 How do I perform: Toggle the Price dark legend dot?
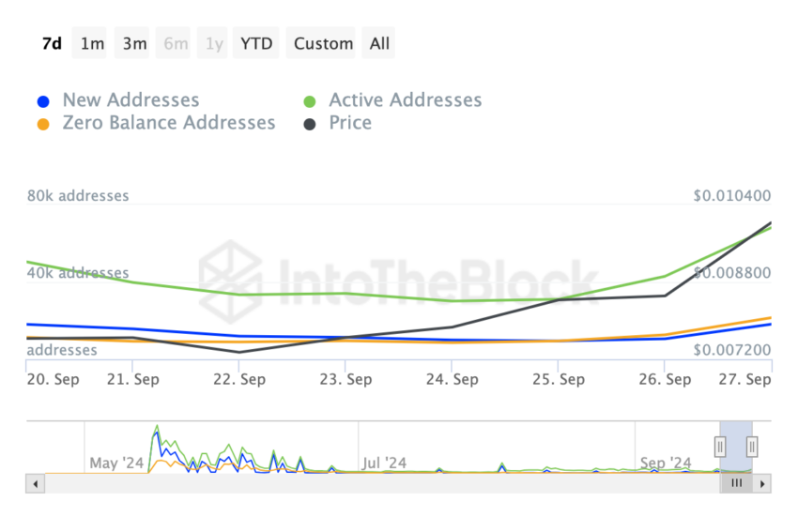tap(310, 124)
